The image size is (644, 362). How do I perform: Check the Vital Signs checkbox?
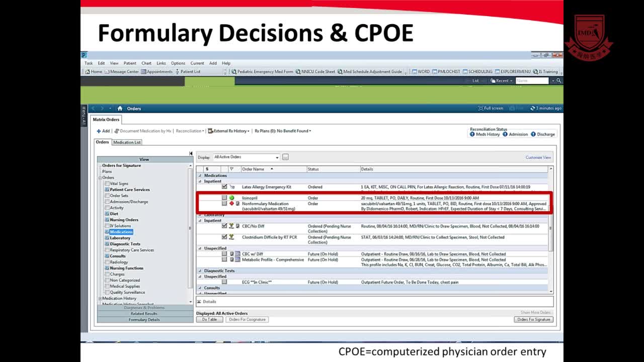107,184
